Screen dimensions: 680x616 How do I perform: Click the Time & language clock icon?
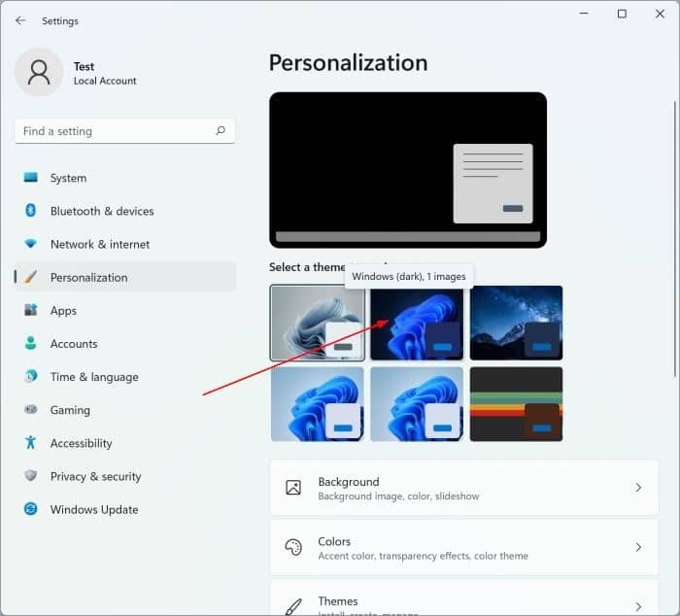click(31, 376)
